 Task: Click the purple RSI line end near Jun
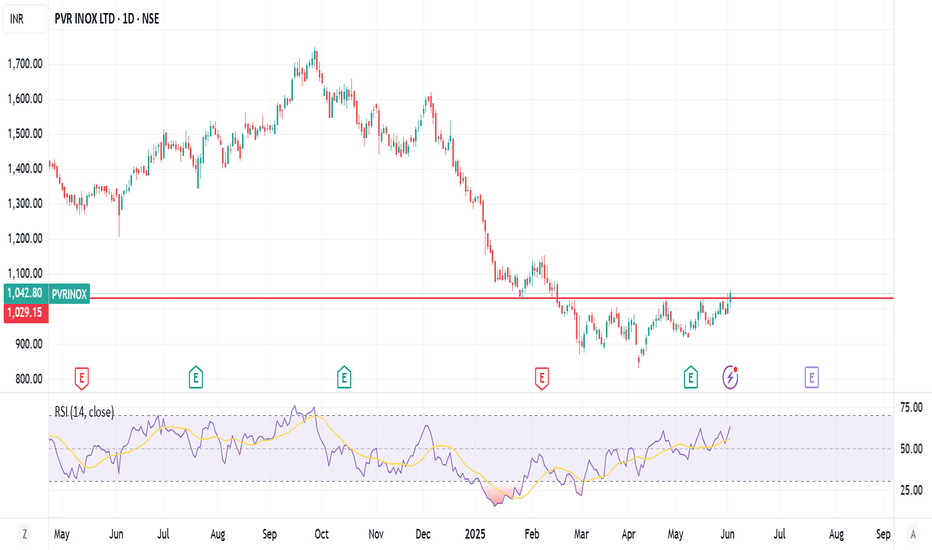click(729, 427)
